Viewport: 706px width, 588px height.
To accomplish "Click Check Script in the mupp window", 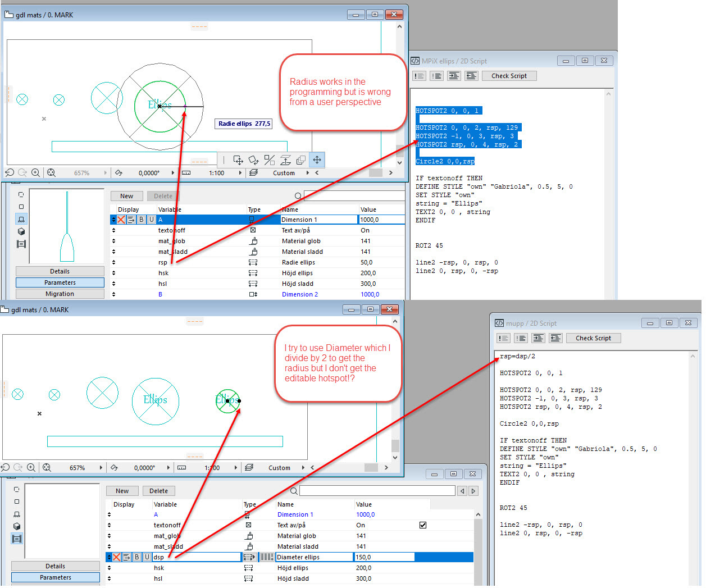I will tap(593, 338).
